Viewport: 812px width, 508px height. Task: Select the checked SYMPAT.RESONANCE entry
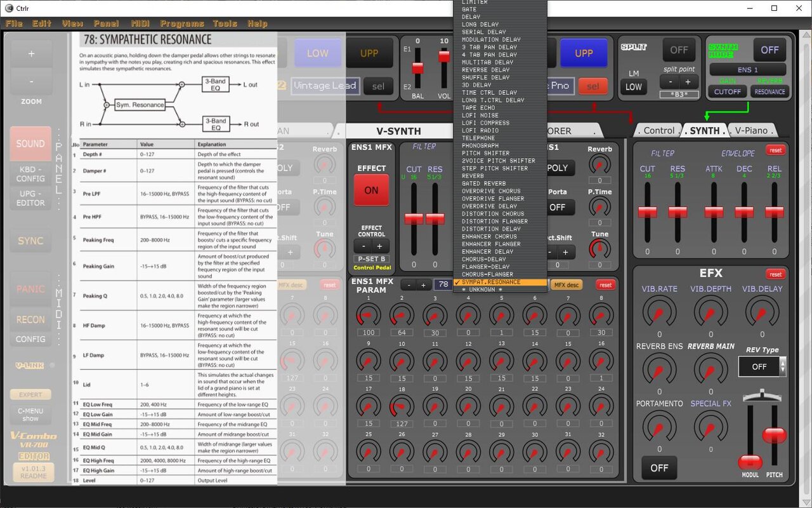[500, 282]
